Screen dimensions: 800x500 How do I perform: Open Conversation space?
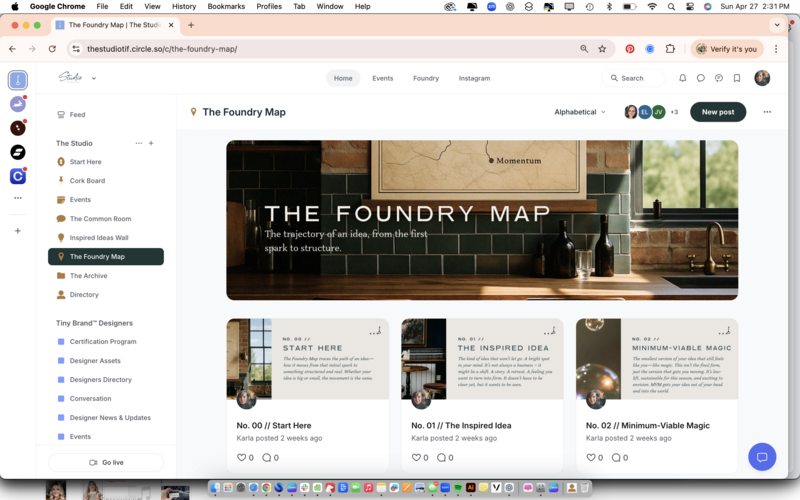pyautogui.click(x=106, y=398)
